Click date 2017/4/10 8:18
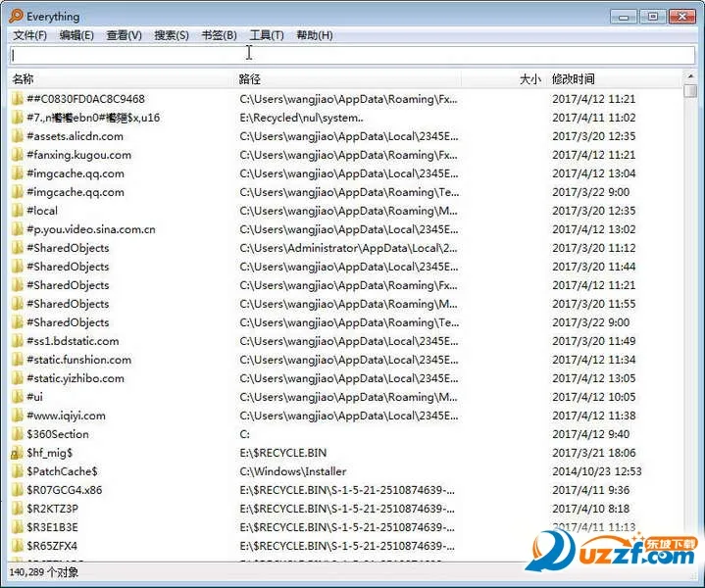Viewport: 705px width, 588px height. 591,509
